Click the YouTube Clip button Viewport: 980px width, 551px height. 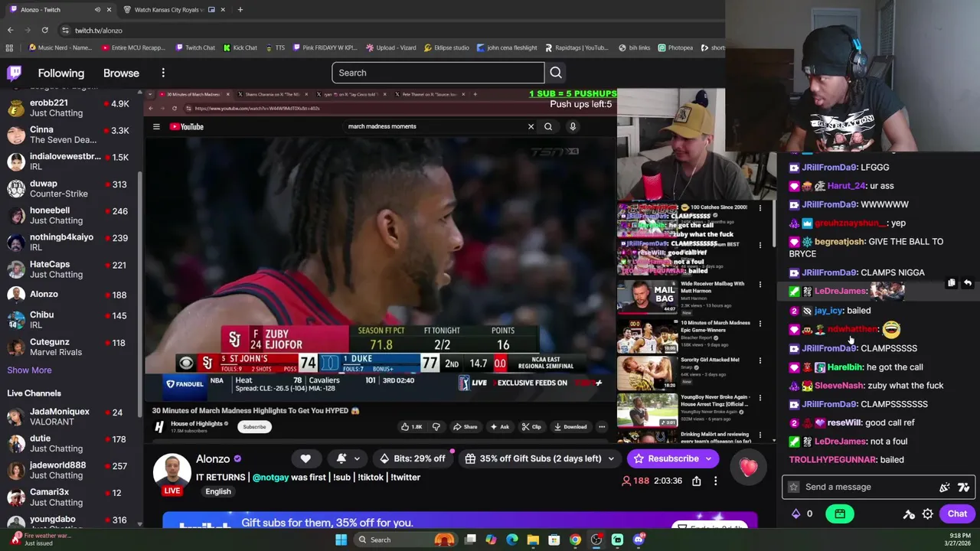pyautogui.click(x=531, y=427)
